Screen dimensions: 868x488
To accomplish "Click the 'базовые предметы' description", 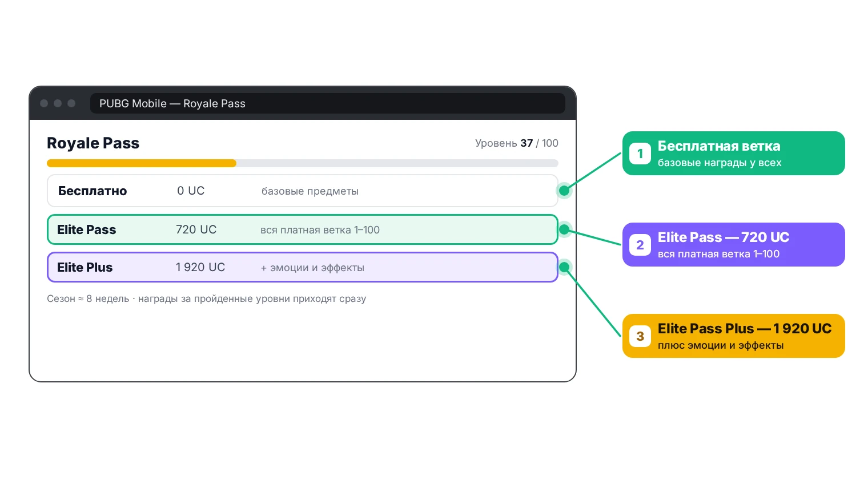I will [x=310, y=191].
